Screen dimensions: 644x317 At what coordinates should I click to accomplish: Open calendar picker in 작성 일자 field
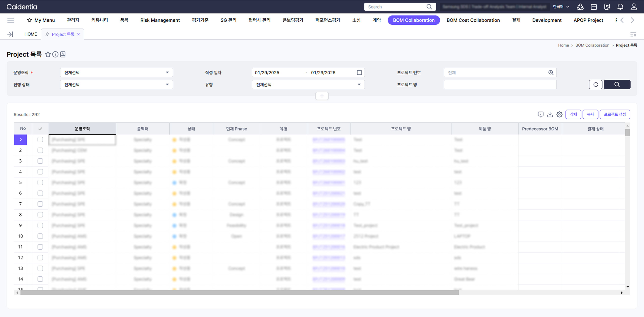pos(359,72)
